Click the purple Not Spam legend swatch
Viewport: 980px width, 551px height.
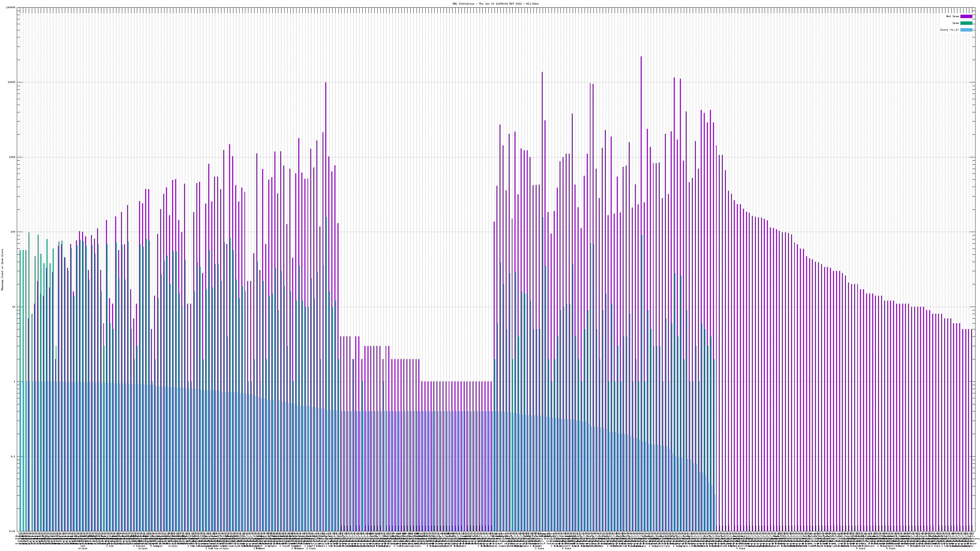tap(966, 16)
